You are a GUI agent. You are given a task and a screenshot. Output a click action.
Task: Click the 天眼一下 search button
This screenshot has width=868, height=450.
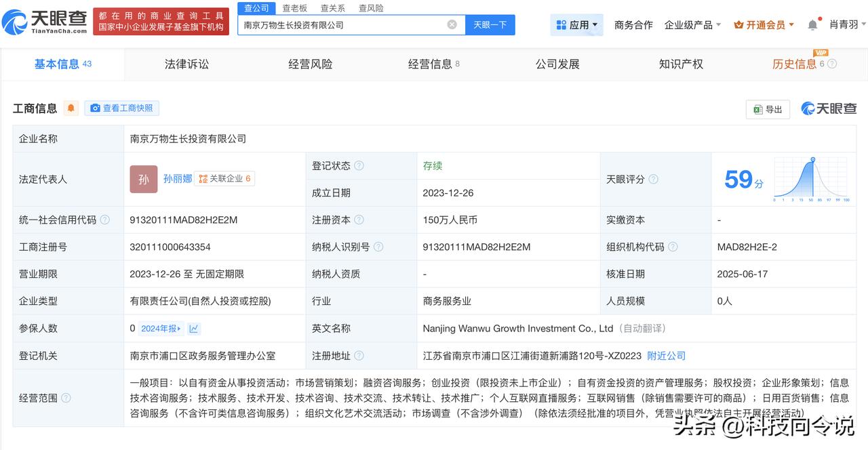coord(490,25)
